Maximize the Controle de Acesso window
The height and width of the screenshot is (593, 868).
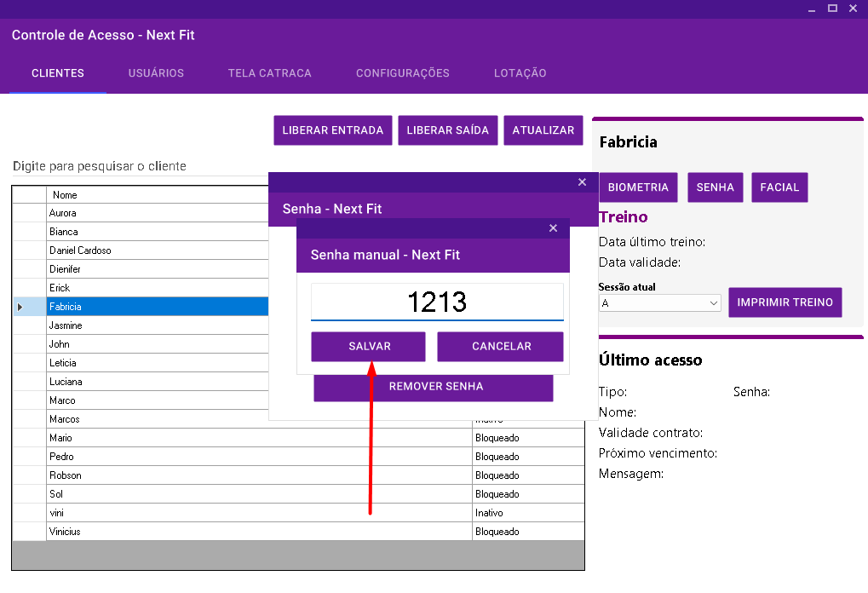pos(832,9)
